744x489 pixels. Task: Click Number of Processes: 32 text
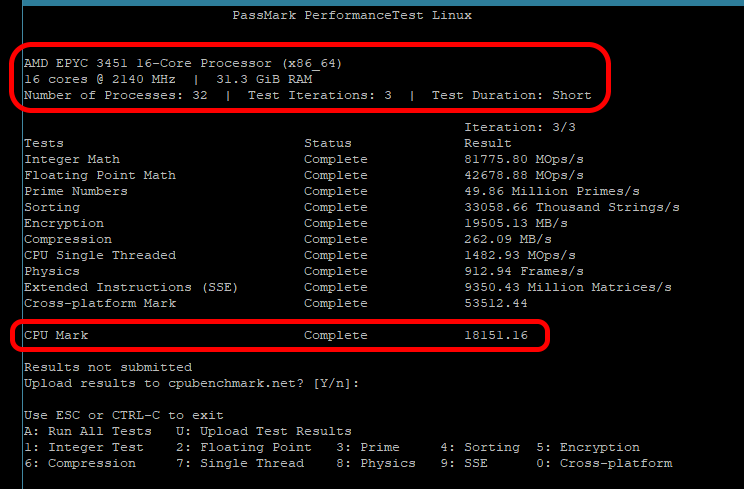[x=116, y=95]
